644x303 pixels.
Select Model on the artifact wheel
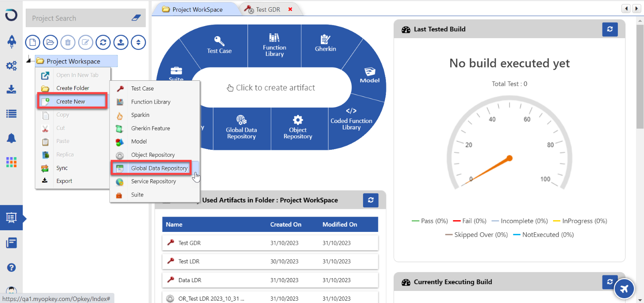369,75
